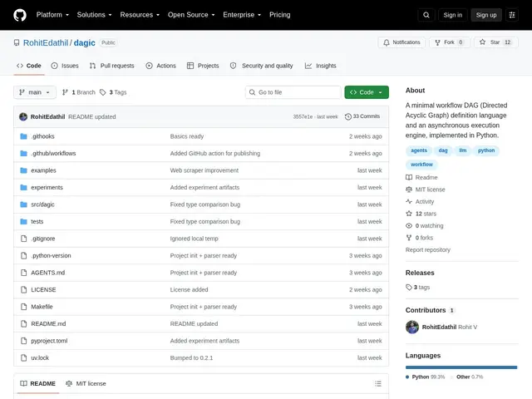This screenshot has width=532, height=399.
Task: Click the Python language bar segment
Action: pyautogui.click(x=461, y=367)
